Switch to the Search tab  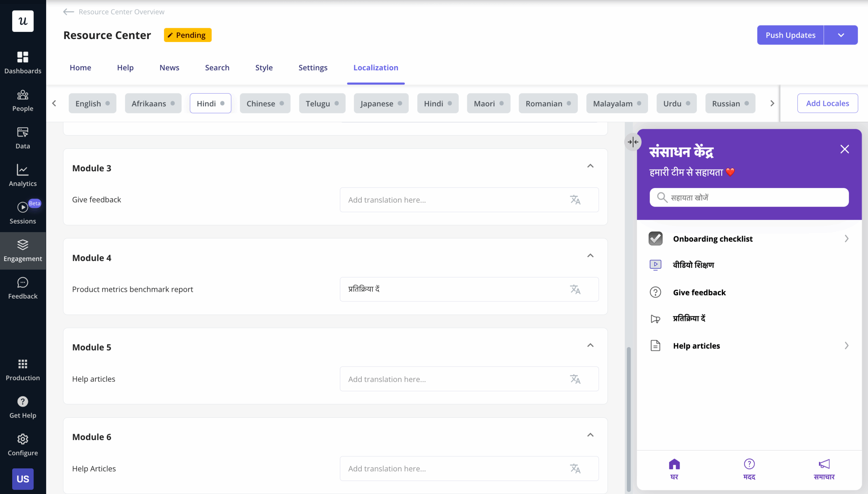pos(217,67)
